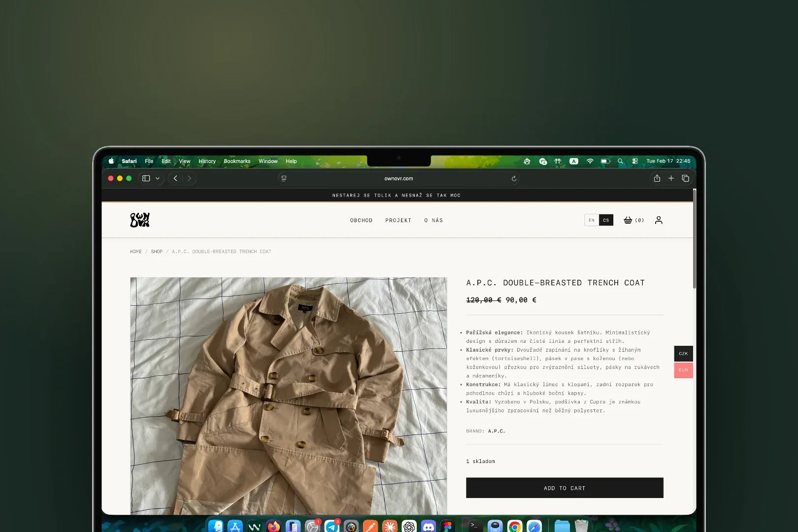Image resolution: width=798 pixels, height=532 pixels.
Task: Open the Window menu
Action: click(268, 161)
